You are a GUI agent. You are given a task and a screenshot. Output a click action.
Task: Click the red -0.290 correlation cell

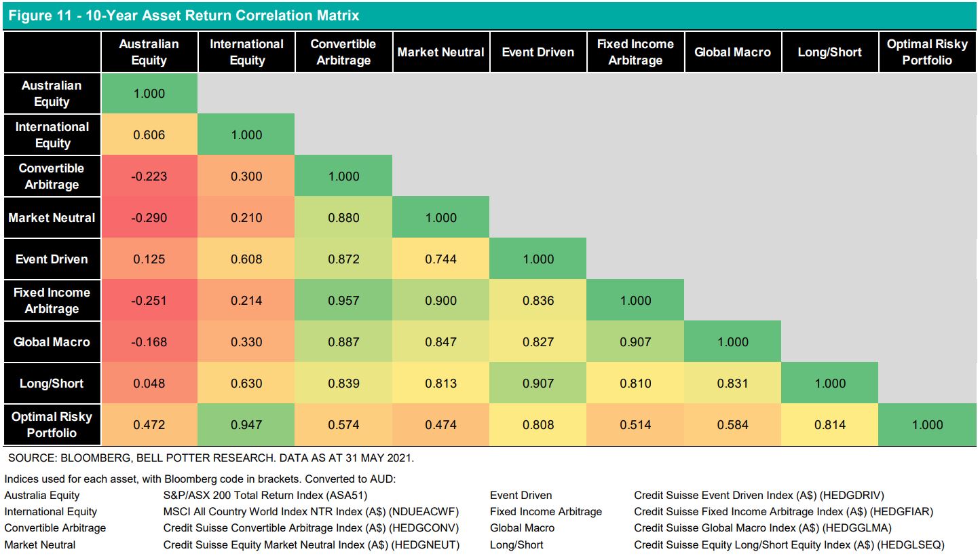tap(149, 218)
